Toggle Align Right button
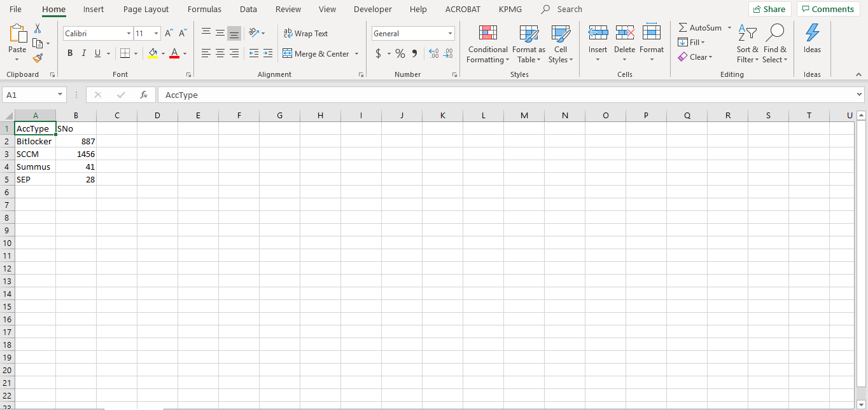 (234, 53)
